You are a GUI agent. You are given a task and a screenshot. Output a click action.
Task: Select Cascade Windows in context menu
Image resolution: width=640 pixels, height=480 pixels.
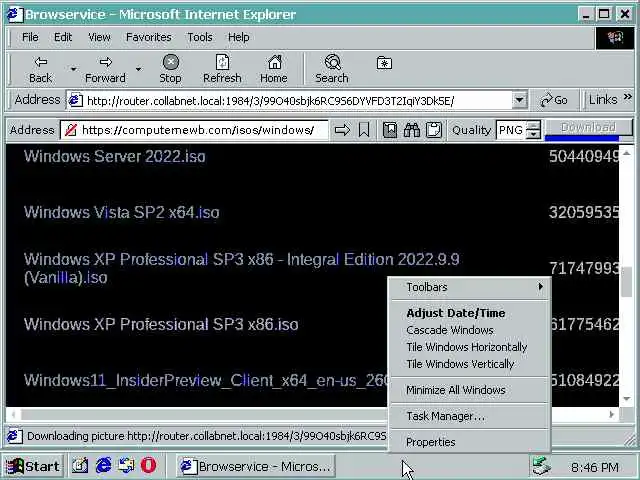[x=469, y=330]
